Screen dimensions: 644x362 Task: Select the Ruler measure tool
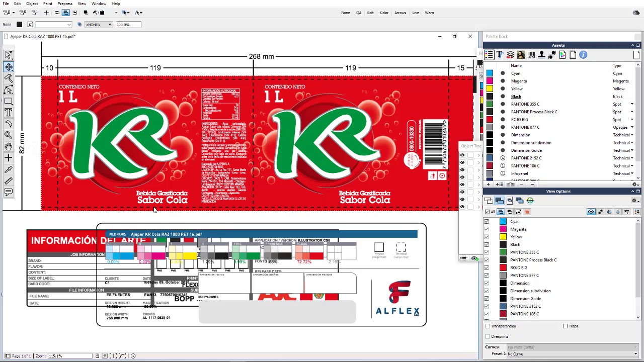(x=9, y=181)
